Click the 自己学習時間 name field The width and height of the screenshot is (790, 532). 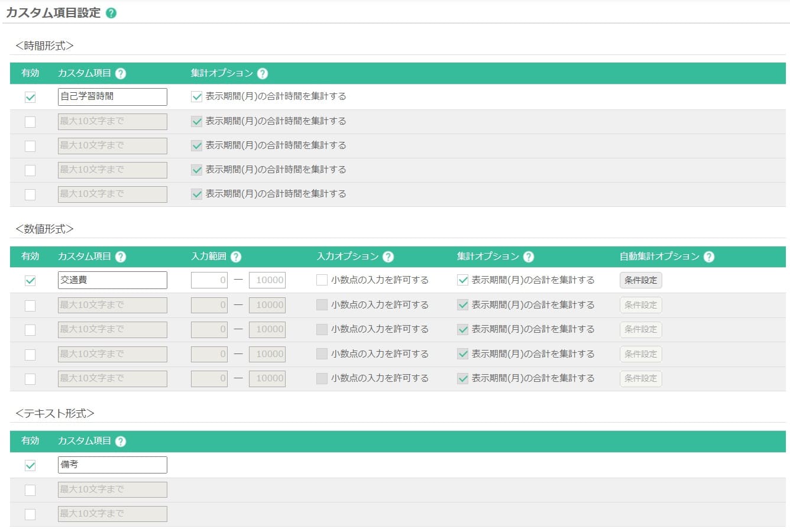coord(112,97)
